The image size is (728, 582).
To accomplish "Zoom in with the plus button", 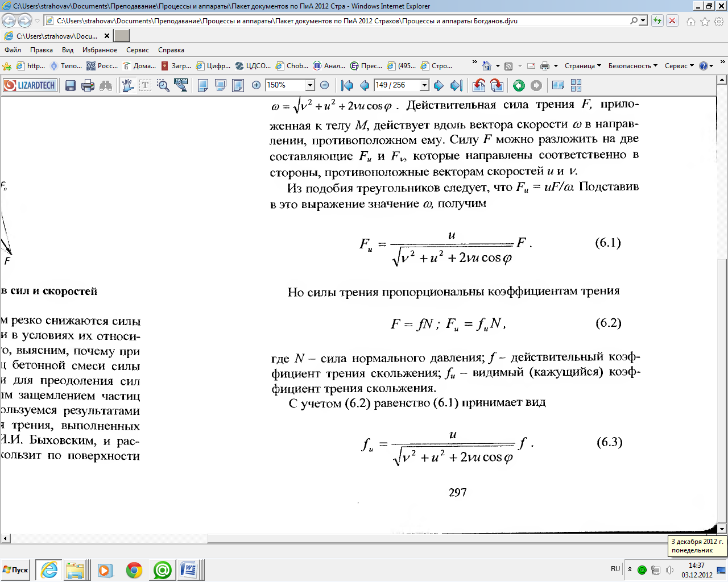I will point(257,85).
